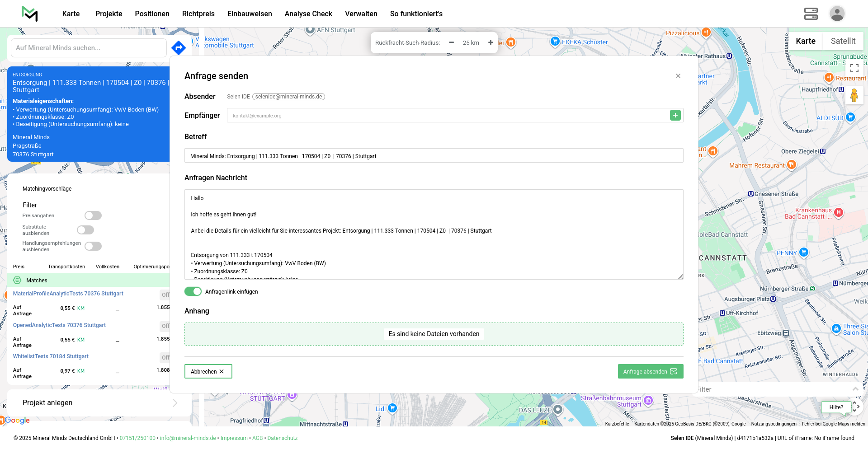Screen dimensions: 868x449
Task: Toggle fullscreen map view
Action: tap(854, 68)
